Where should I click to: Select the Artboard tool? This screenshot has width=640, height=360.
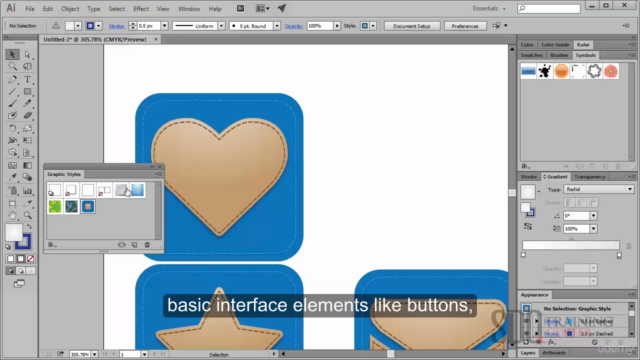point(12,203)
